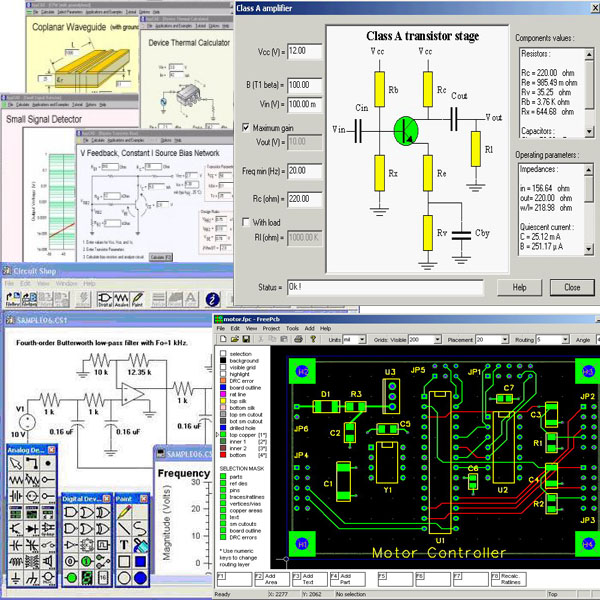The image size is (600, 600).
Task: Open the Routing grid dropdown
Action: (565, 340)
